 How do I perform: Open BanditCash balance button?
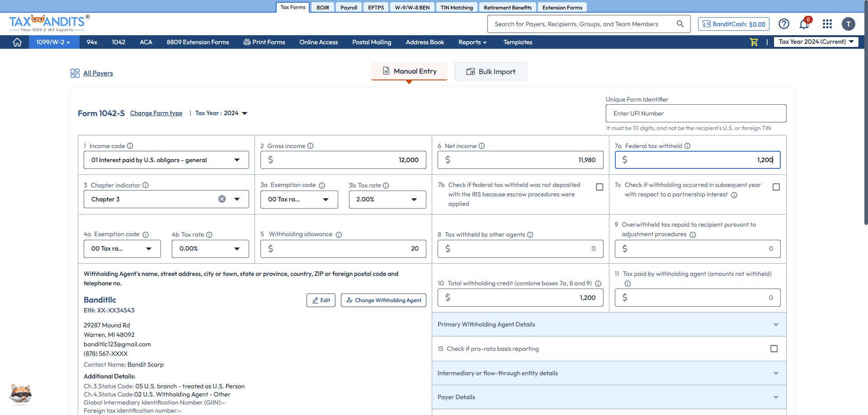click(x=734, y=24)
